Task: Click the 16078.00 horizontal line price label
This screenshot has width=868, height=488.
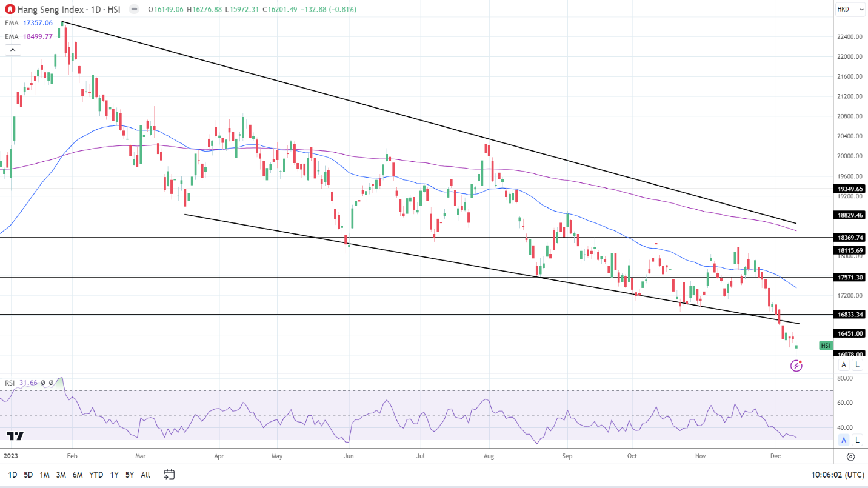Action: click(850, 354)
